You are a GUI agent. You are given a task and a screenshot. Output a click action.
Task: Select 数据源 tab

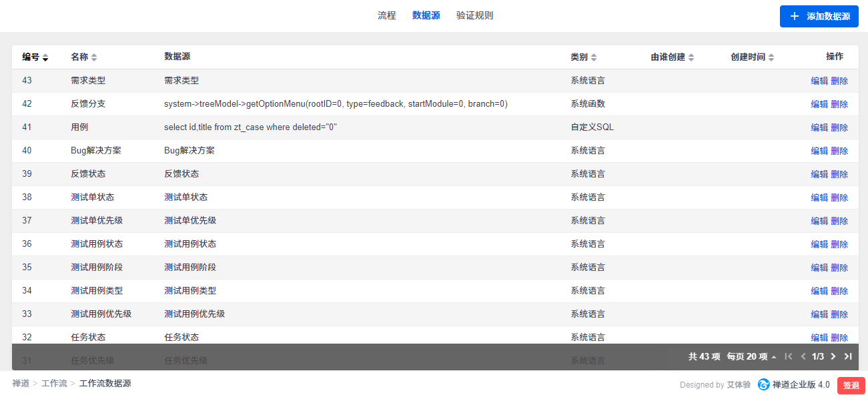coord(426,15)
